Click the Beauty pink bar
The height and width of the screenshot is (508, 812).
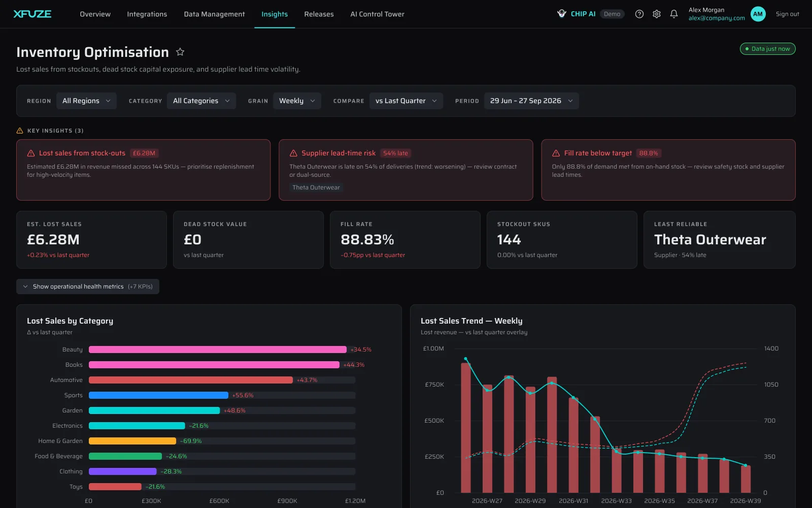218,350
